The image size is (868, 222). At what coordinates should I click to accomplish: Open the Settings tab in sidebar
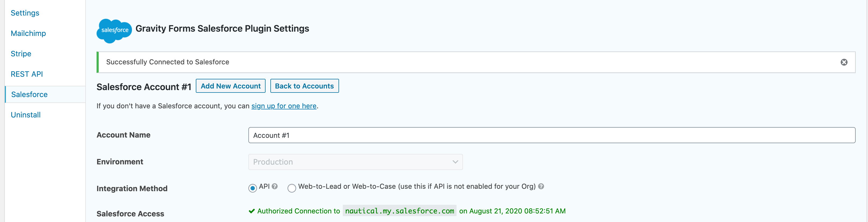(x=25, y=13)
